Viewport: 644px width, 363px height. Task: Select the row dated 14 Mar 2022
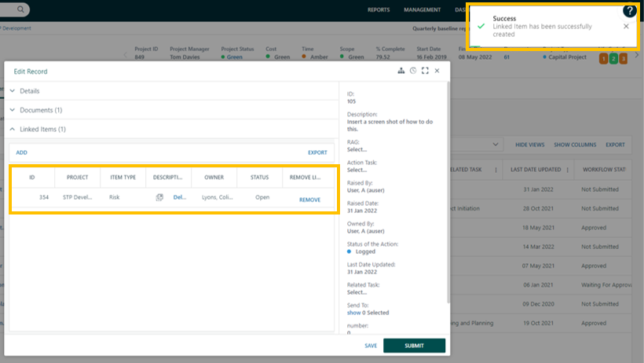[x=538, y=247]
